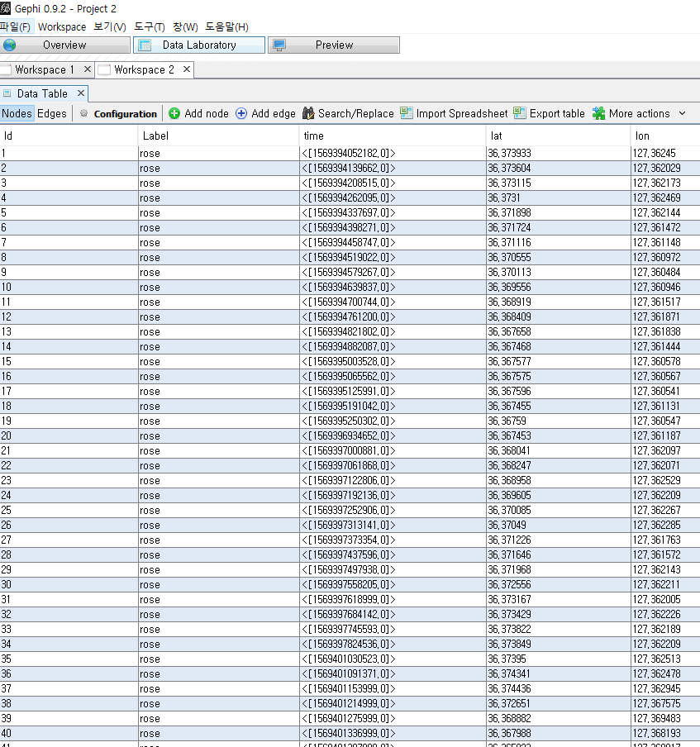Open Search/Replace binoculars tool
The image size is (700, 747).
(308, 113)
